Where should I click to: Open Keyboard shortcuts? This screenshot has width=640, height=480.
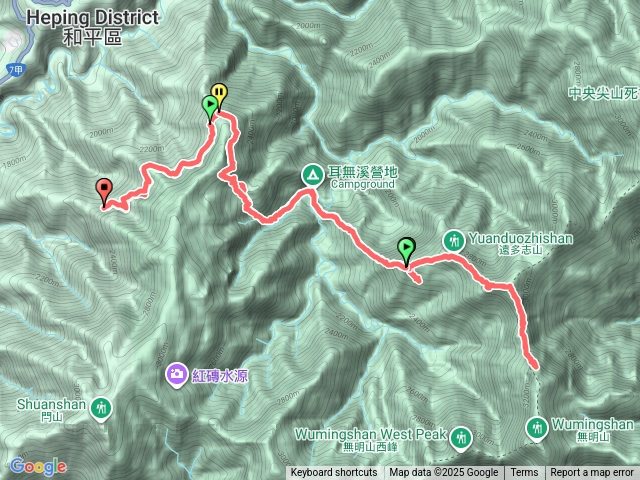(x=334, y=473)
